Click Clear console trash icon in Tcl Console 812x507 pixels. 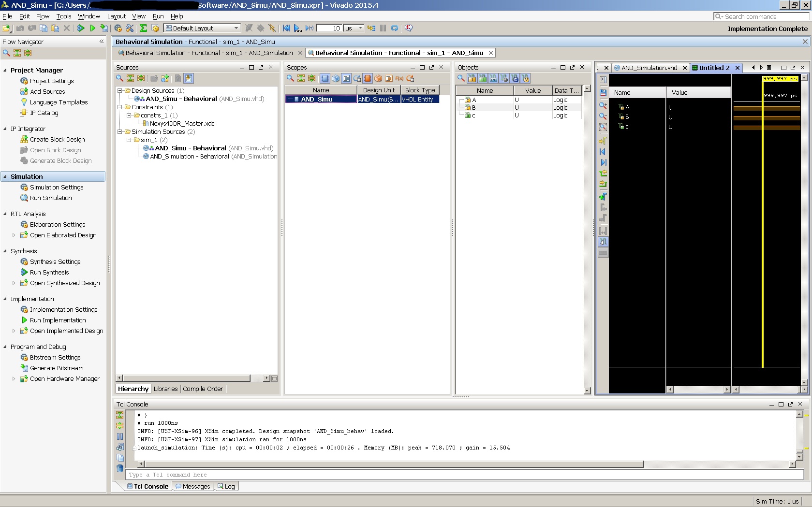click(x=120, y=468)
